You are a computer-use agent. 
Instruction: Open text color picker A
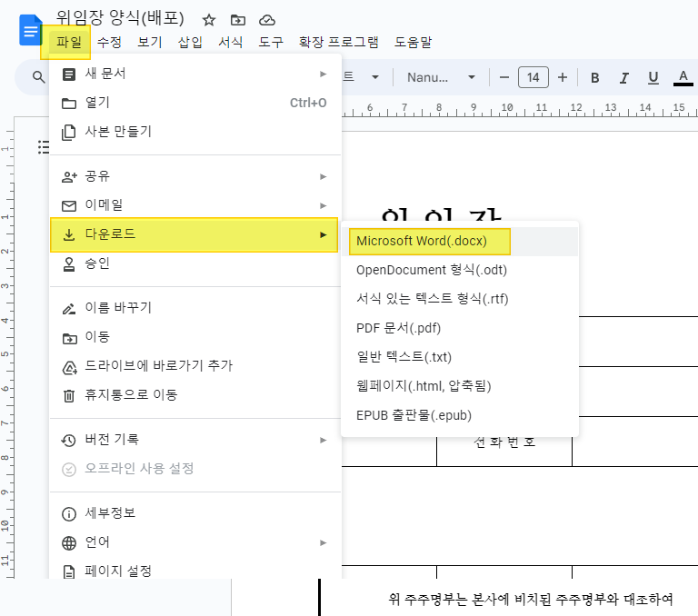[x=683, y=78]
